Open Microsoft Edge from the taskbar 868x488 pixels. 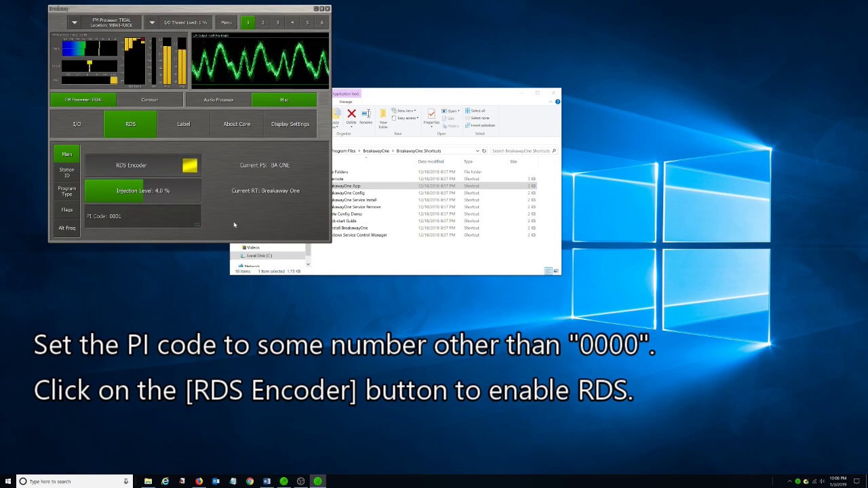(x=165, y=481)
